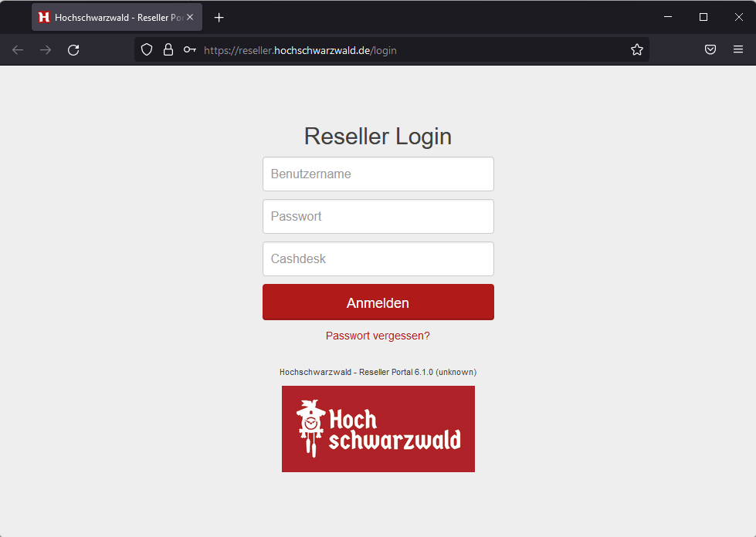
Task: Maximize the browser window
Action: 703,17
